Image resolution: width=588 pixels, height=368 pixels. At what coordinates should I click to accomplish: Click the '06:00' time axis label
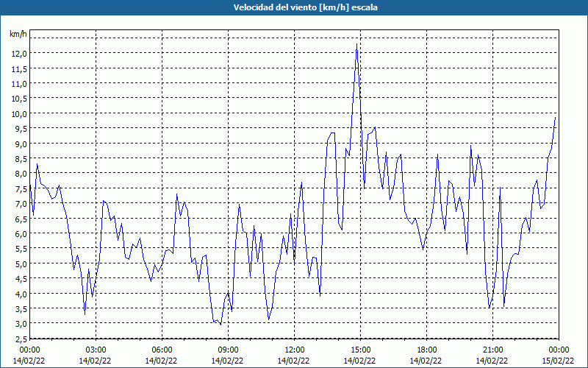(x=162, y=350)
